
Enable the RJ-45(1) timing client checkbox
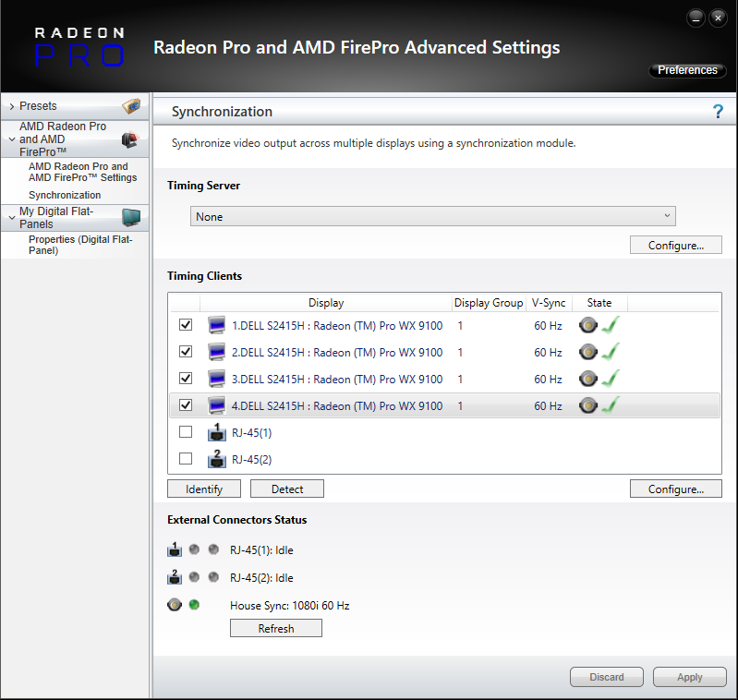(186, 432)
